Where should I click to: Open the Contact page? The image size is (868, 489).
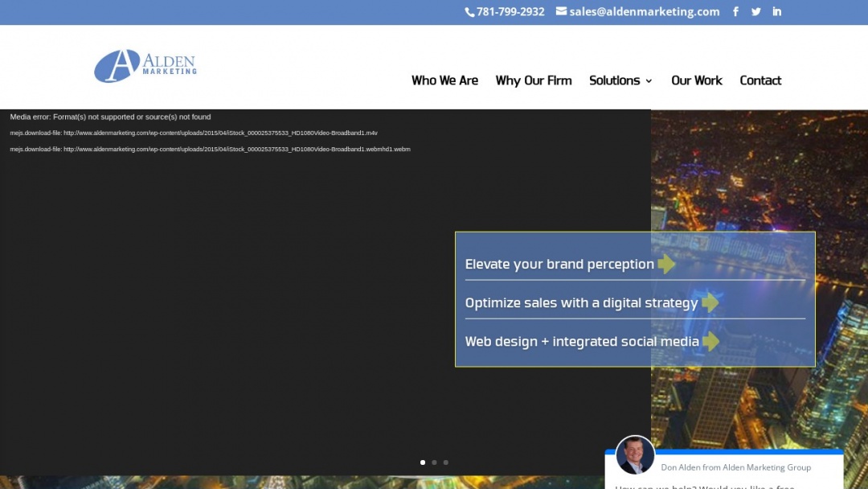tap(760, 80)
